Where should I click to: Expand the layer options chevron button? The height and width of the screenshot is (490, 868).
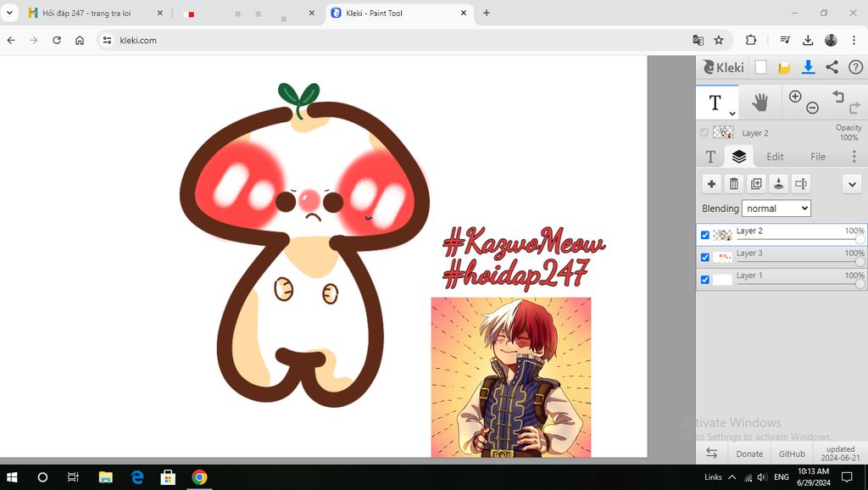(x=852, y=184)
